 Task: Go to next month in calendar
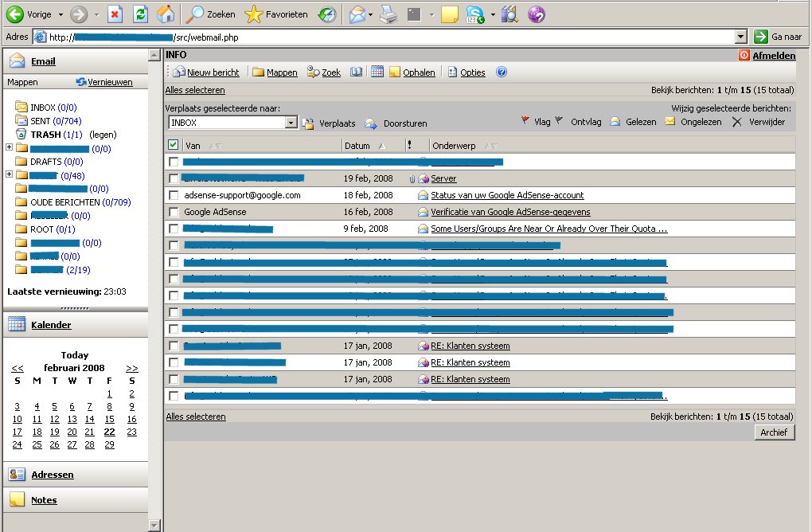132,368
